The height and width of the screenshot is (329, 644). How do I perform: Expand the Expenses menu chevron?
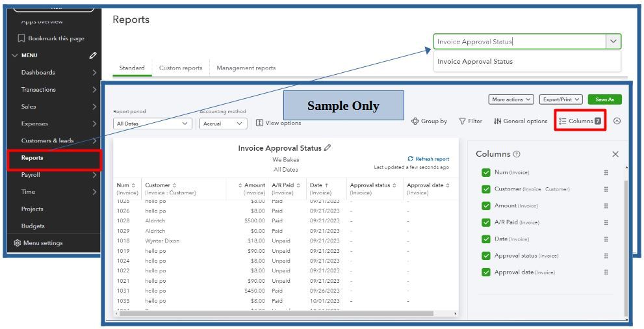click(94, 124)
